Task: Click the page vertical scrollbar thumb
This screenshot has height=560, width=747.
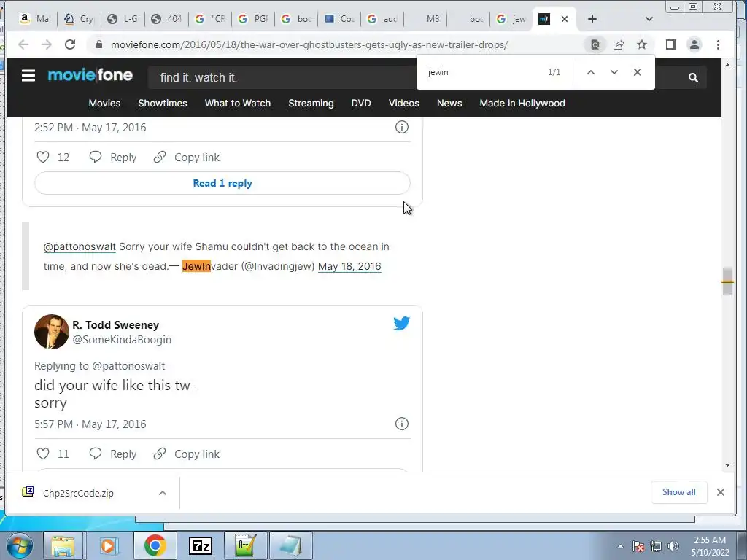Action: tap(727, 281)
